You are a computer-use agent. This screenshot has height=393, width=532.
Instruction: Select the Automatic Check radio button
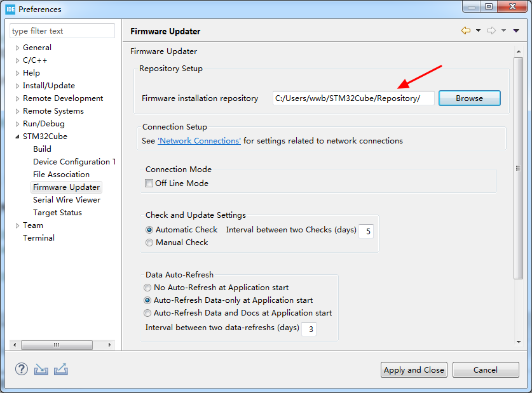(x=149, y=230)
